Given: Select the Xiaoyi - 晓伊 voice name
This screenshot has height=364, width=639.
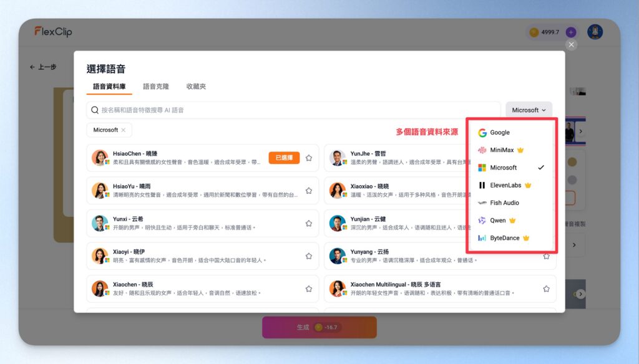Looking at the screenshot, I should pyautogui.click(x=129, y=252).
